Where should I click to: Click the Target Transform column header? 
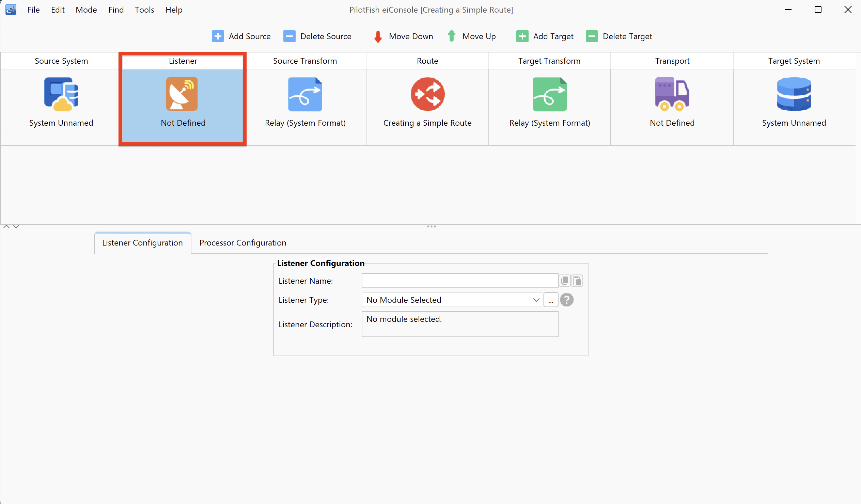[x=549, y=61]
